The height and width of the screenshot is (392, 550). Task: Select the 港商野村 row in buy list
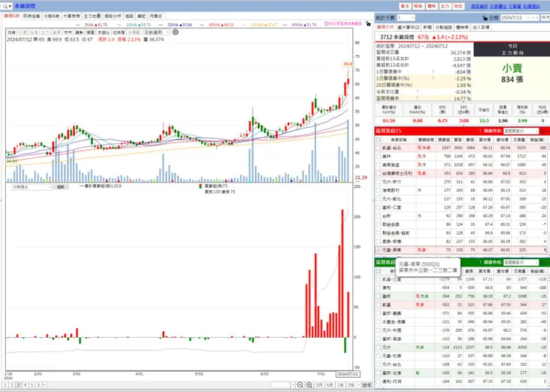tap(462, 190)
